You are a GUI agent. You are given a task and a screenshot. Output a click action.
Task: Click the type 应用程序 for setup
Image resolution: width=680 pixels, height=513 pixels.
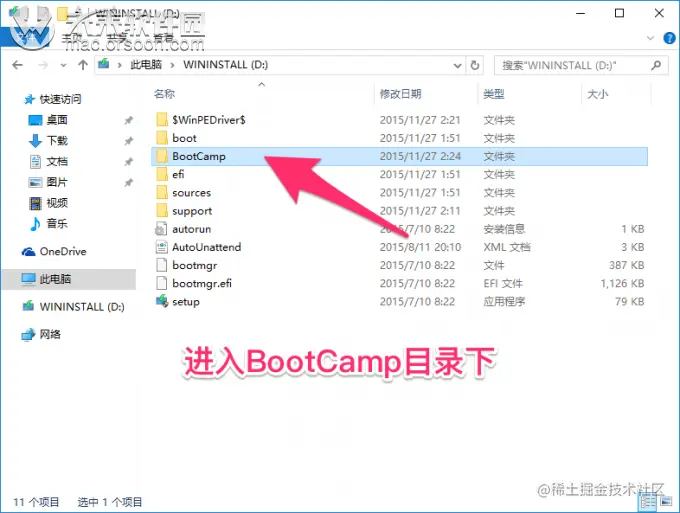point(504,302)
